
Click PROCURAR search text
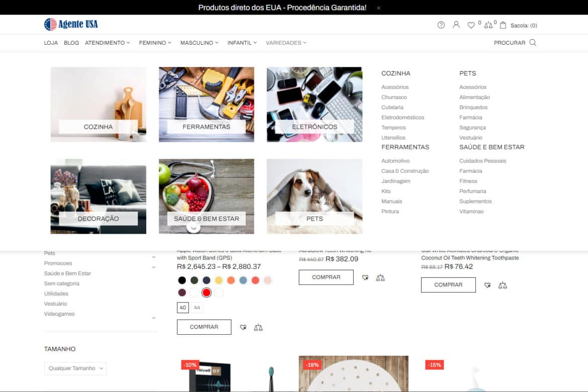(509, 43)
